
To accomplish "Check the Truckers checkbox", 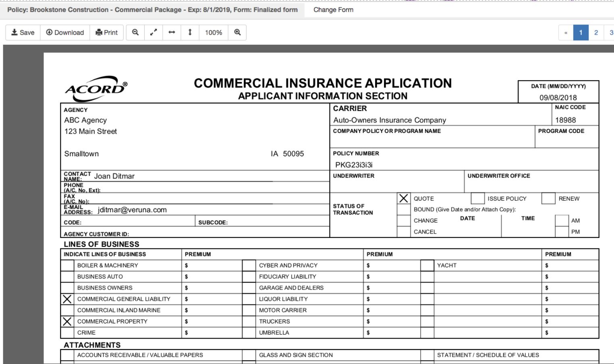I will click(249, 321).
